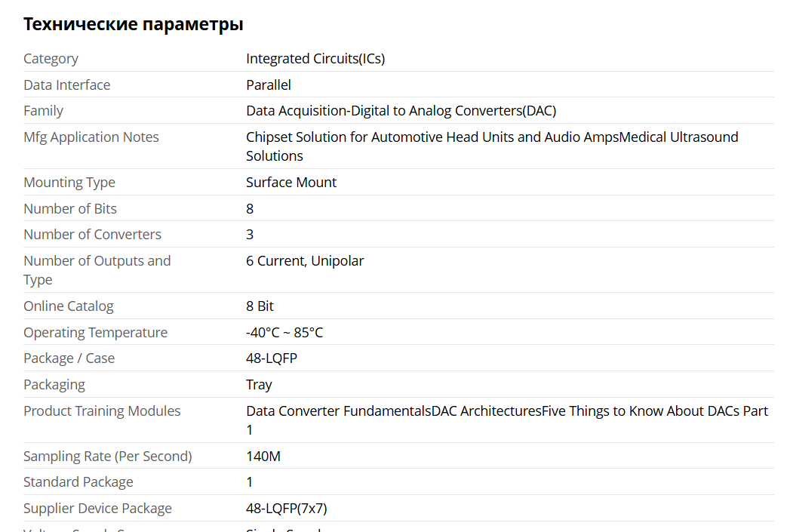Image resolution: width=787 pixels, height=532 pixels.
Task: Click the 'Data Converter Fundamentals' training text
Action: [338, 411]
